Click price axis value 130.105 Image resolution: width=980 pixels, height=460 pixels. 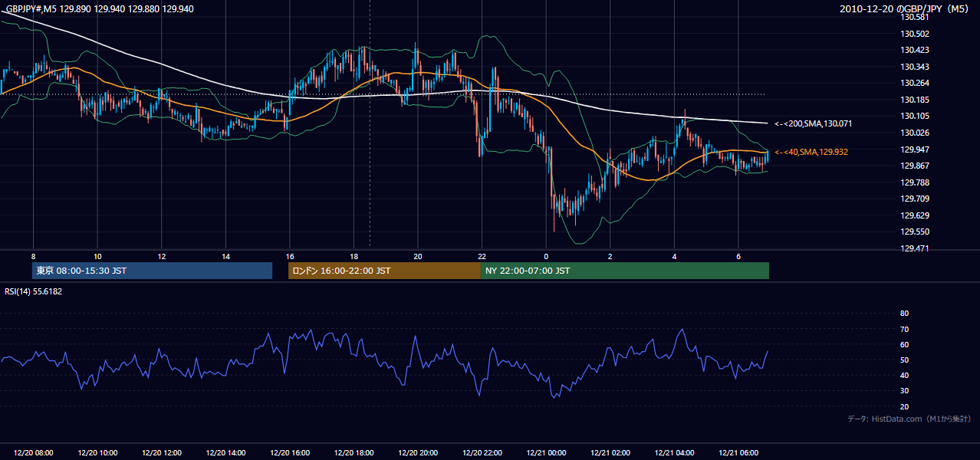tap(914, 117)
